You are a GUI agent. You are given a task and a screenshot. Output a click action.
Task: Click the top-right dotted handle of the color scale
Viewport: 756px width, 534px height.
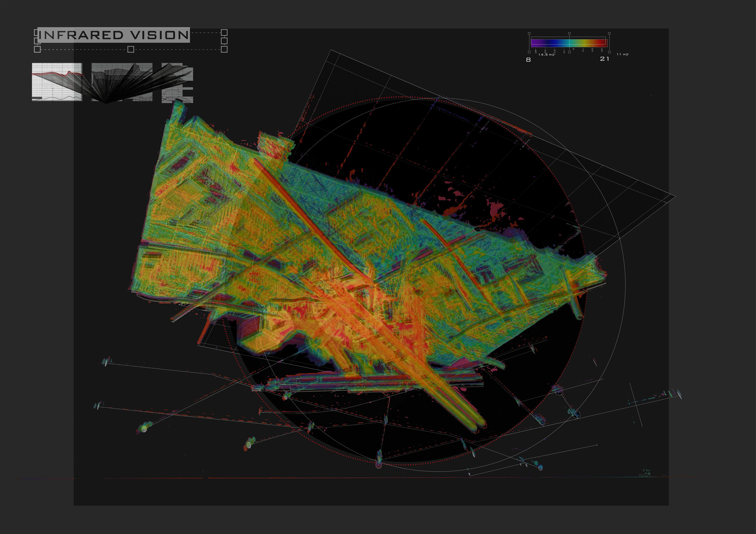coord(609,34)
